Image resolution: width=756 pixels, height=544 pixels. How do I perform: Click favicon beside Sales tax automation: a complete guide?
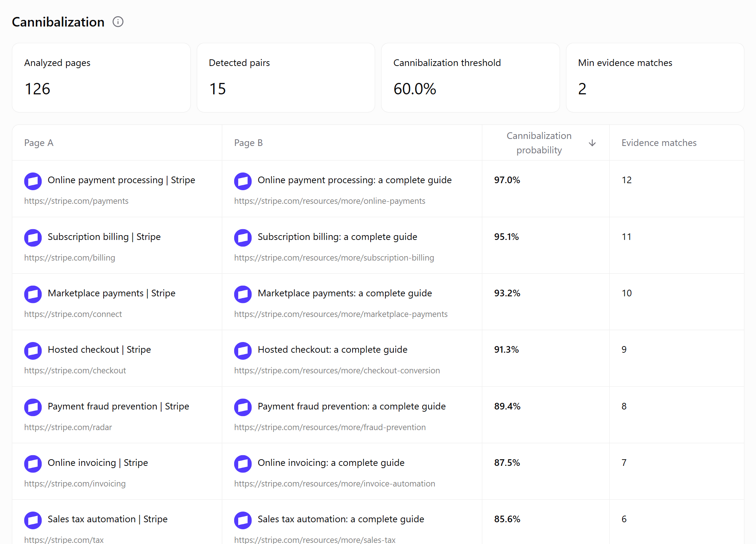click(x=243, y=520)
